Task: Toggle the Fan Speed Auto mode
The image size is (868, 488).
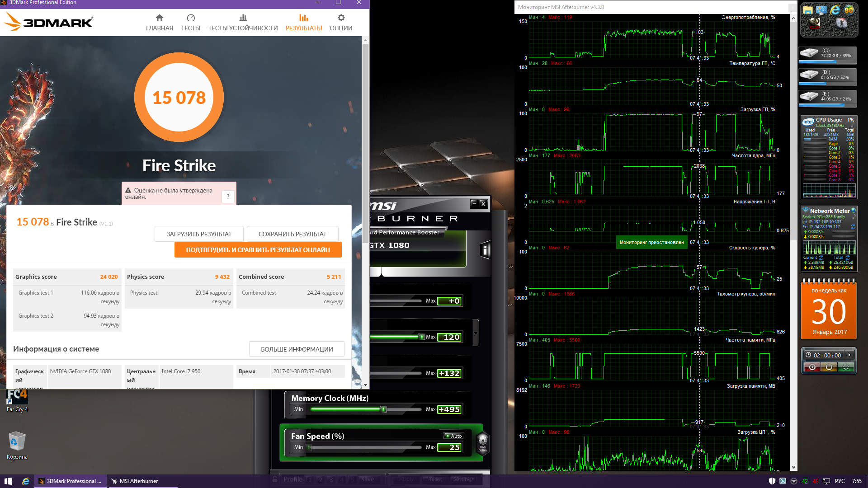Action: click(x=453, y=436)
